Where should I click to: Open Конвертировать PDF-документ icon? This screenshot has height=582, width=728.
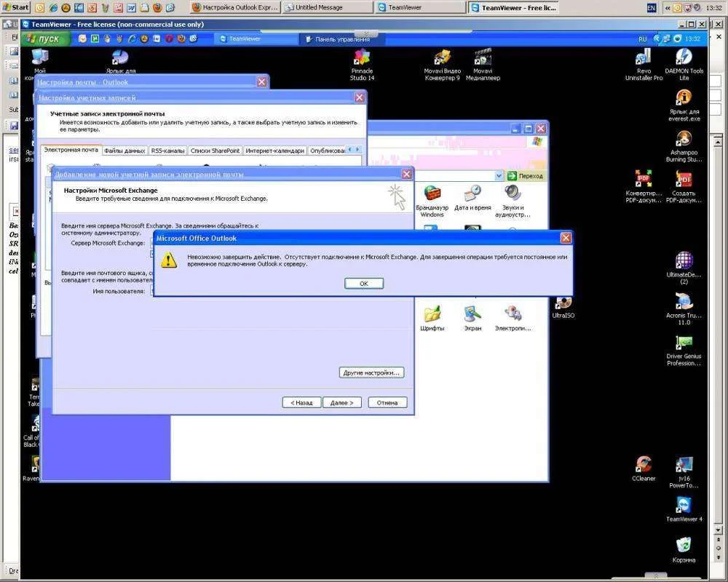[x=644, y=186]
